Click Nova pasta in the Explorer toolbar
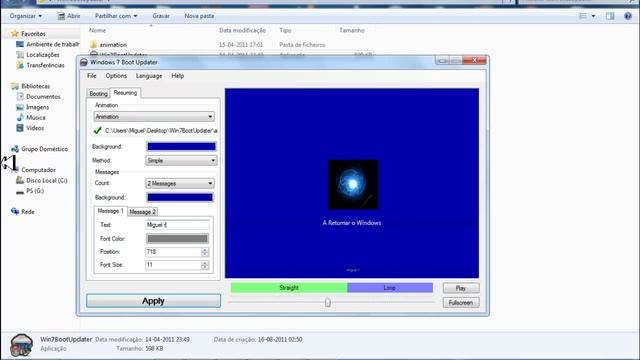Screen dimensions: 640x360 pos(199,16)
